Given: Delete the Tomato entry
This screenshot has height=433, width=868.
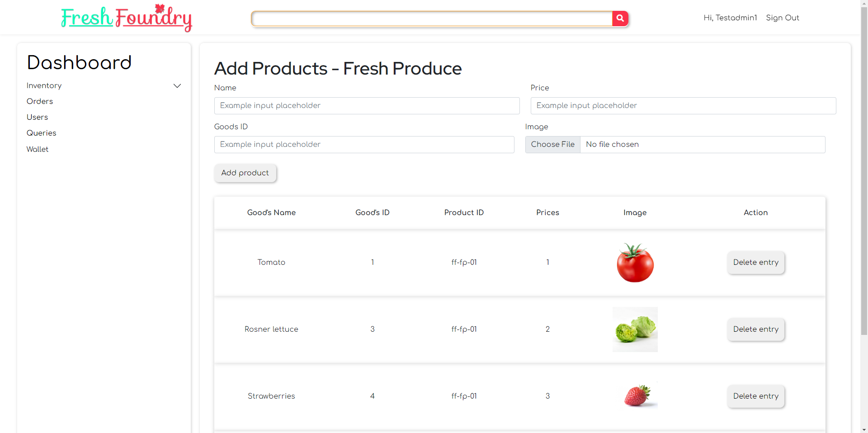Looking at the screenshot, I should point(756,263).
